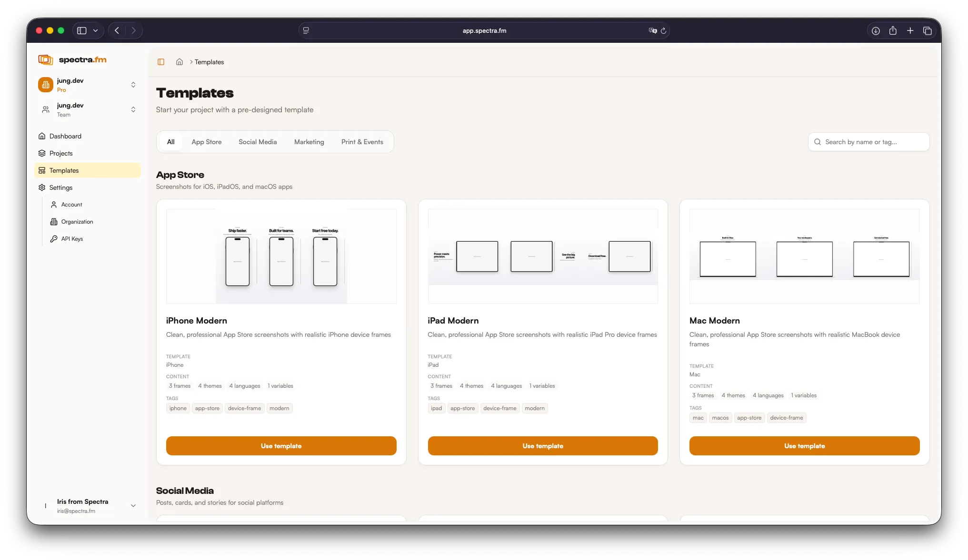Click the home breadcrumb icon

pos(179,62)
